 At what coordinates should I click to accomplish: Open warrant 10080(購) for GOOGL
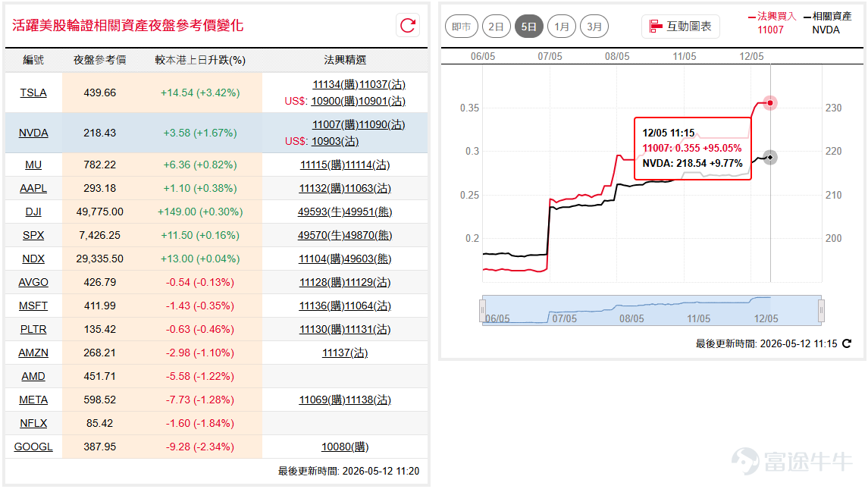tap(345, 447)
